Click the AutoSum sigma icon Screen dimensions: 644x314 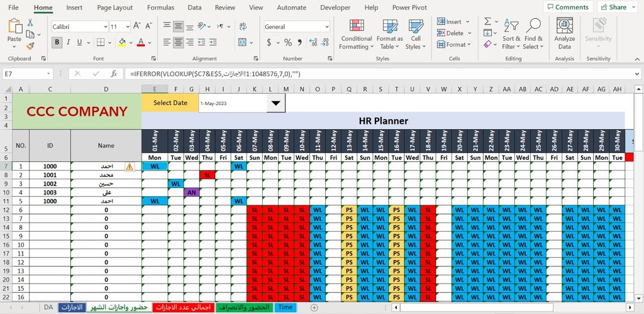coord(488,21)
